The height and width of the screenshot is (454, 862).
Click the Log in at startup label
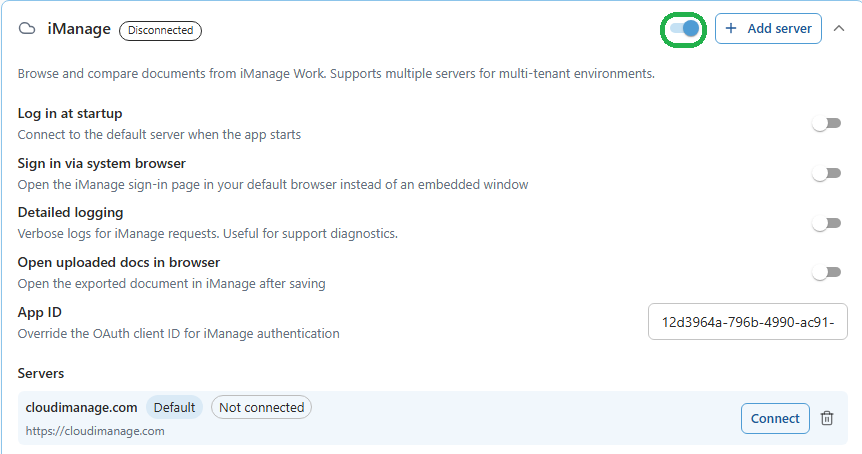coord(70,113)
